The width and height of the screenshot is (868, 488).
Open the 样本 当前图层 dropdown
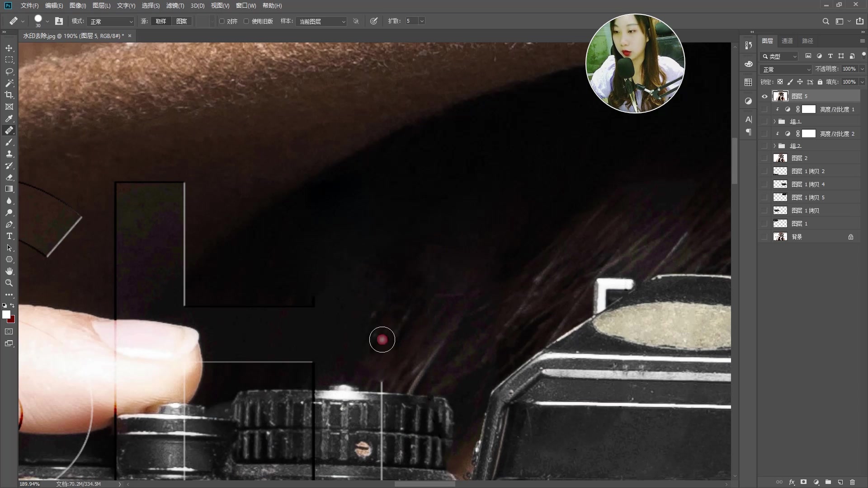click(321, 21)
